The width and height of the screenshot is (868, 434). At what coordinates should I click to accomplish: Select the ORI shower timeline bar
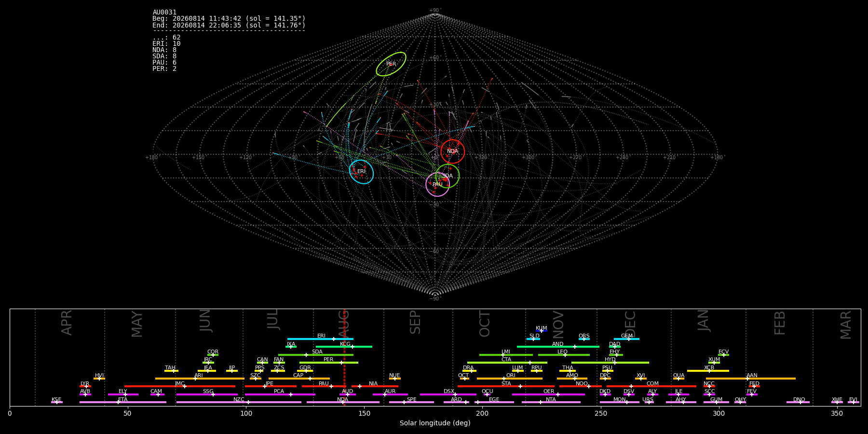pyautogui.click(x=509, y=379)
